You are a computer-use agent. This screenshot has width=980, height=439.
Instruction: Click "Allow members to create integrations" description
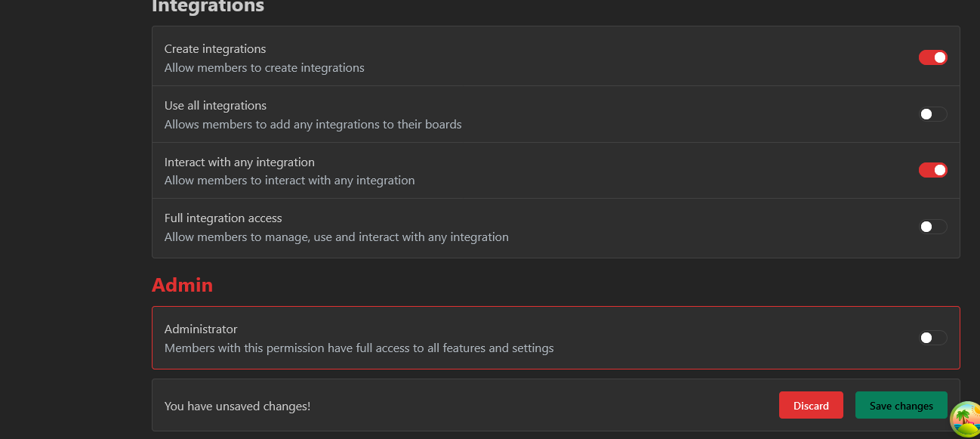coord(264,68)
